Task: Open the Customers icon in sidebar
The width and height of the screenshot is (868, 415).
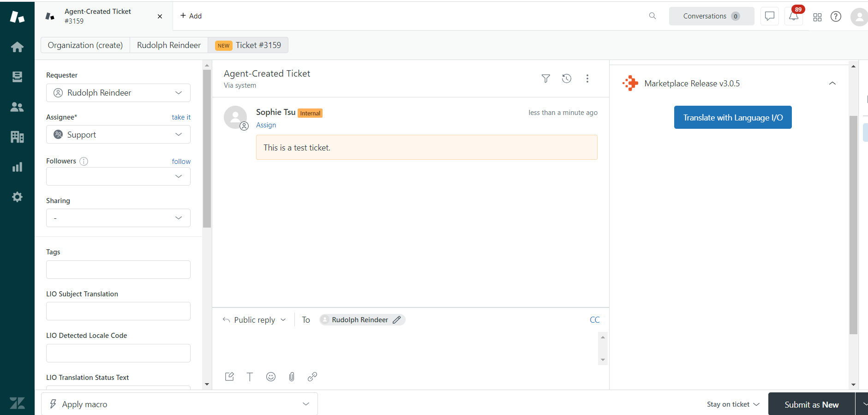Action: coord(17,107)
